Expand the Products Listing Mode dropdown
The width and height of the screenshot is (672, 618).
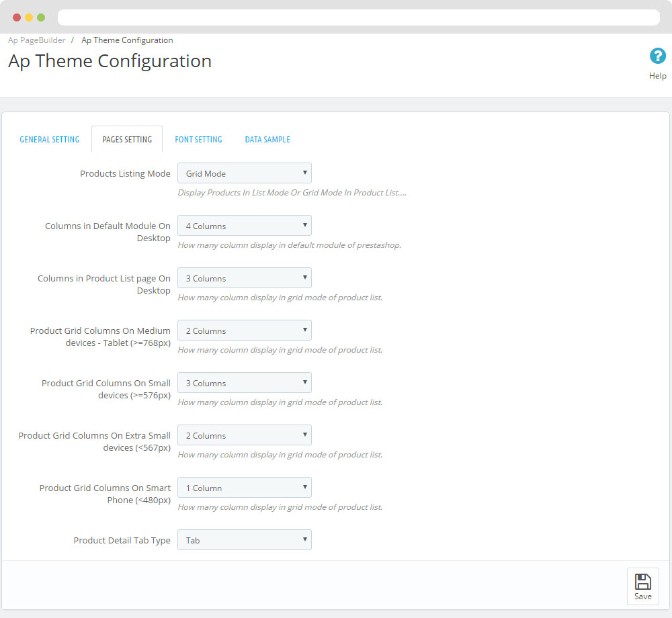pyautogui.click(x=245, y=173)
